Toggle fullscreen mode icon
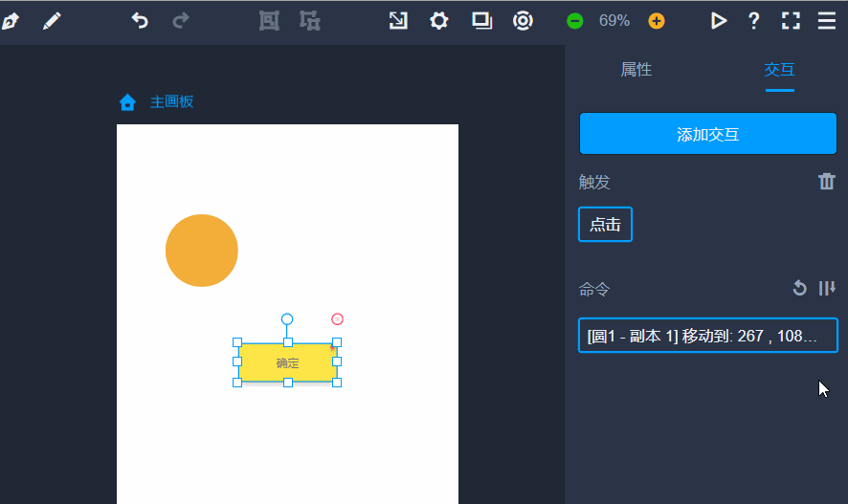 (791, 21)
